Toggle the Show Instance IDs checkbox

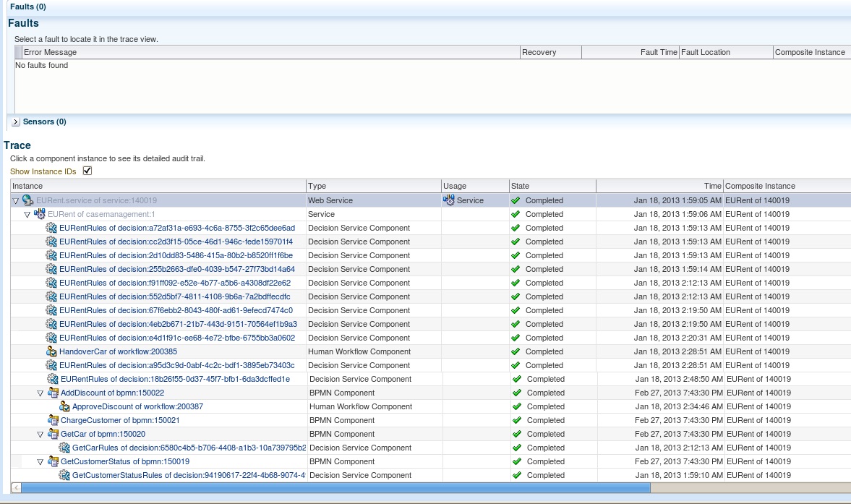pyautogui.click(x=87, y=172)
